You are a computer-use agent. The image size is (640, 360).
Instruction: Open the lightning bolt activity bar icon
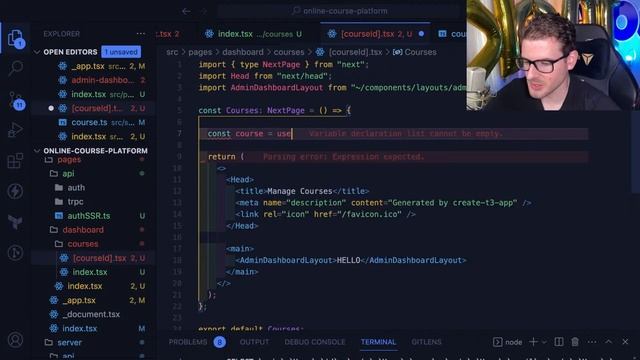(x=16, y=191)
